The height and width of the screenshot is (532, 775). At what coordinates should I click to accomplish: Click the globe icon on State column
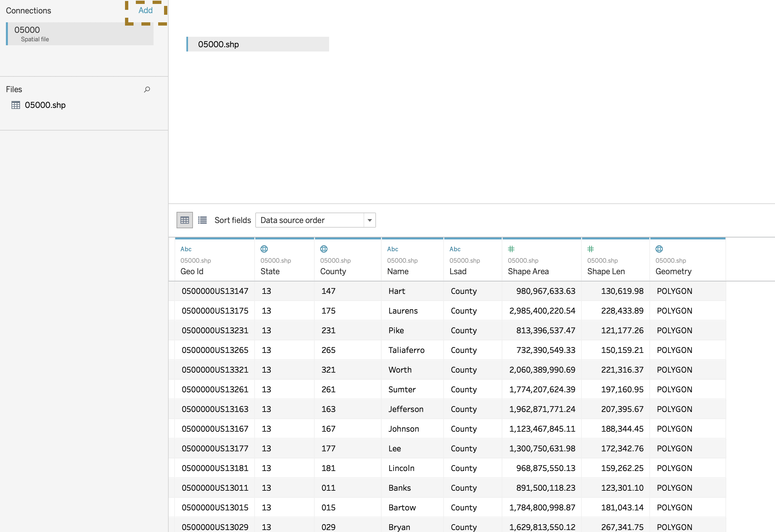(x=264, y=249)
